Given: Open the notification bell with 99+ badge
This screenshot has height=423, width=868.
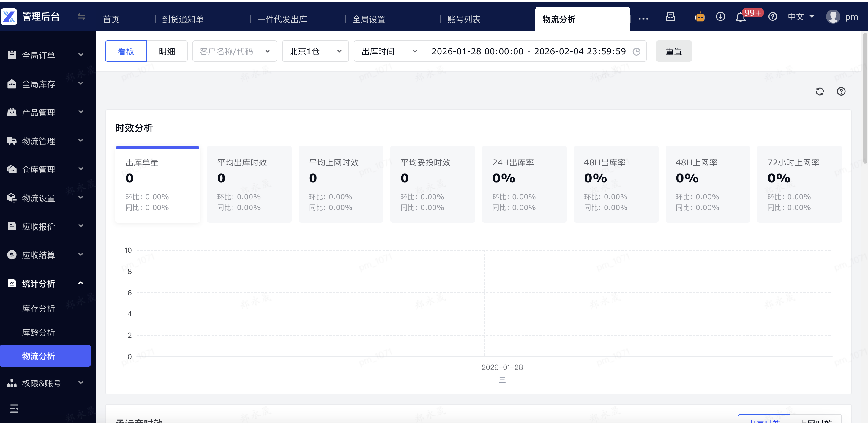Looking at the screenshot, I should coord(740,17).
